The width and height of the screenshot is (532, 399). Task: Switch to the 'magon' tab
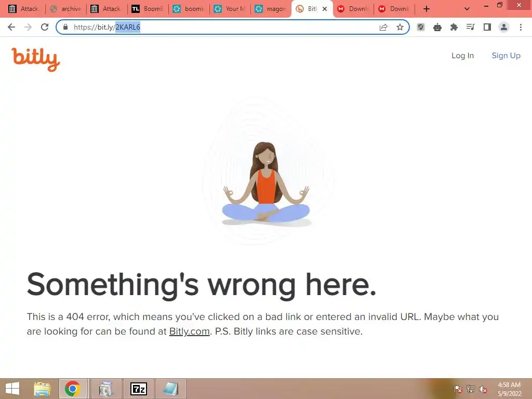click(271, 9)
